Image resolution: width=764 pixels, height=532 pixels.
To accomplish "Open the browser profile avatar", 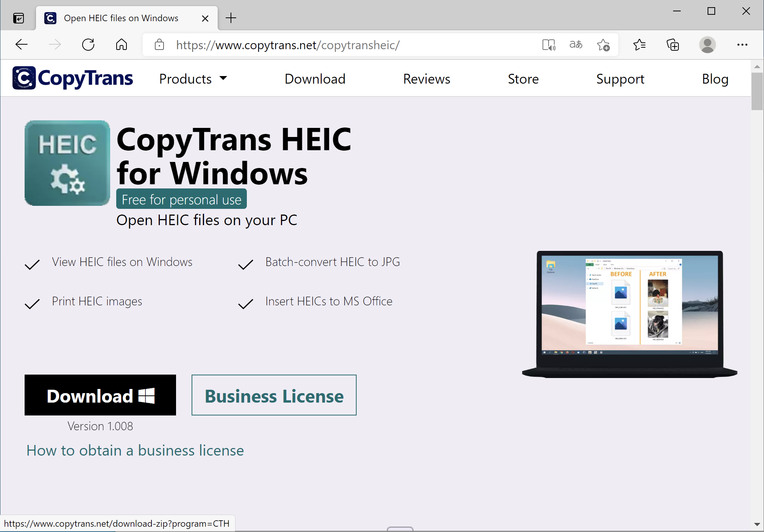I will click(707, 45).
